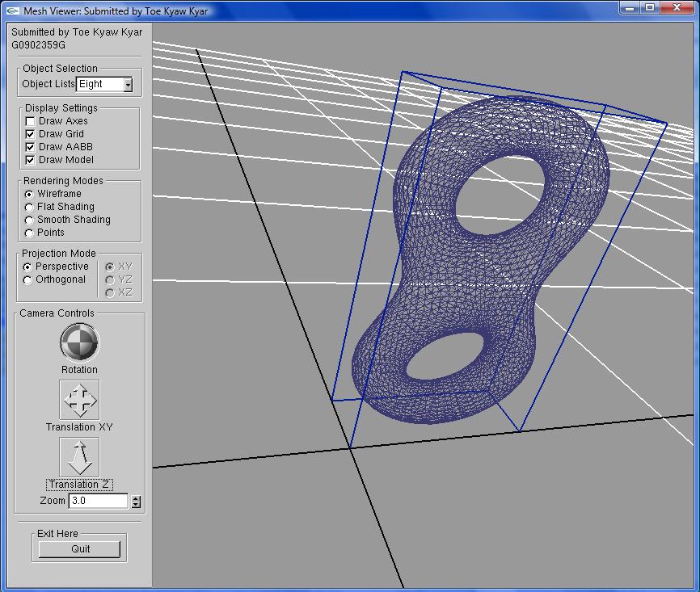Screen dimensions: 700x592
Task: Select the XY plane radio button
Action: click(109, 267)
